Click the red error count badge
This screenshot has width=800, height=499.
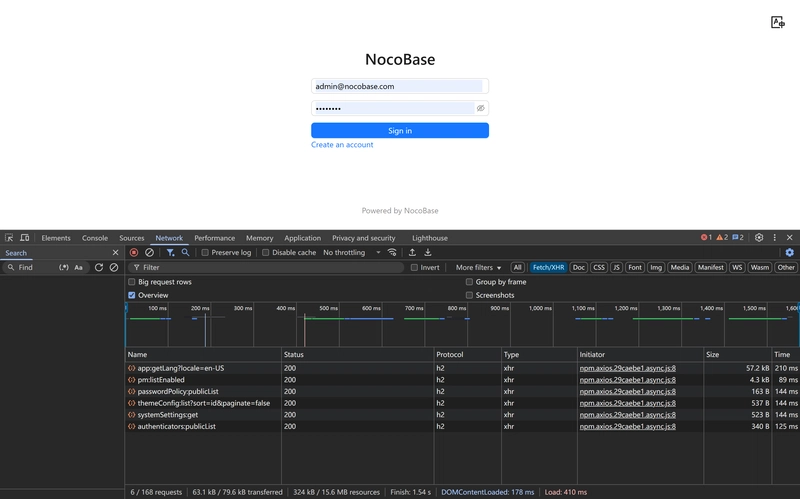tap(706, 238)
